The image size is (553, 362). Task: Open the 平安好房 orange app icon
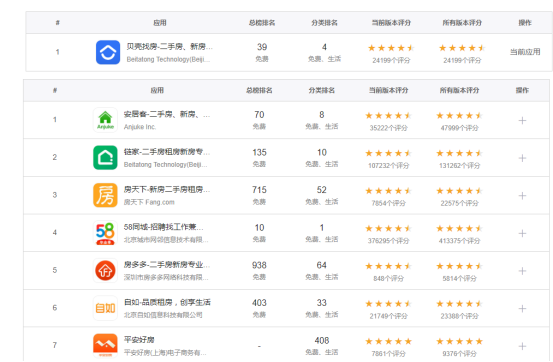(x=105, y=345)
